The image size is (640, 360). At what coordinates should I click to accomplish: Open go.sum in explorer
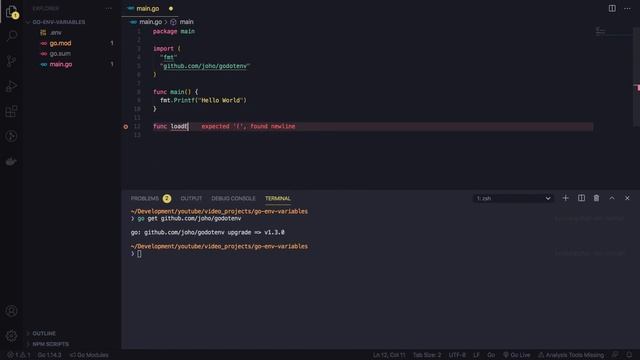(60, 54)
